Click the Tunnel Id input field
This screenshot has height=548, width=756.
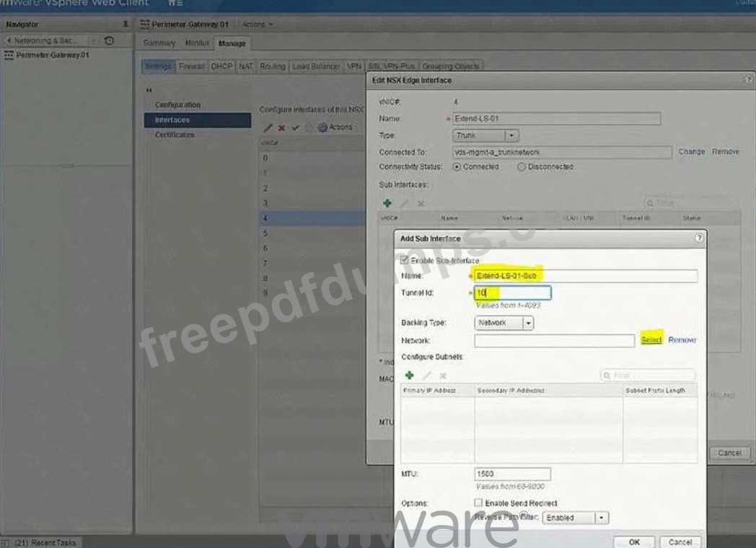click(x=512, y=293)
